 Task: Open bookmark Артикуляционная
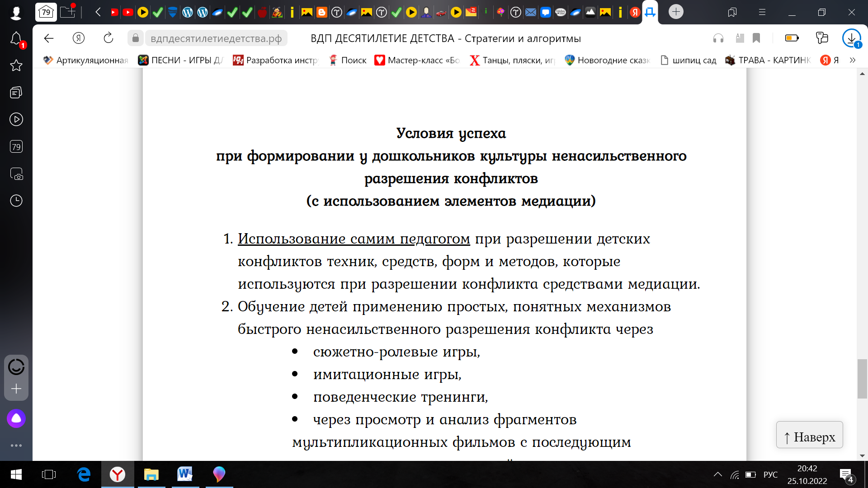(x=85, y=60)
